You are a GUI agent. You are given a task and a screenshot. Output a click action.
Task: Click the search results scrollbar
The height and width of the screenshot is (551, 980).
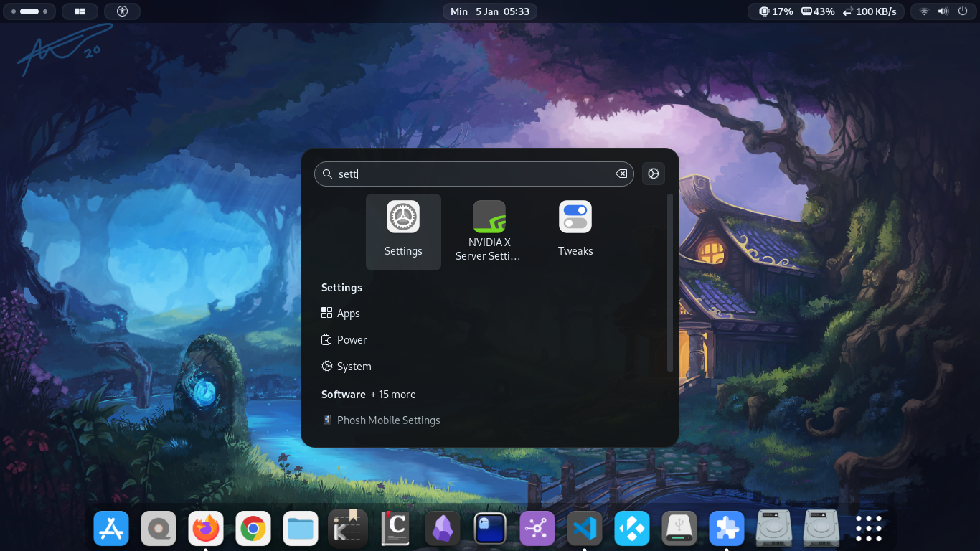(x=670, y=283)
